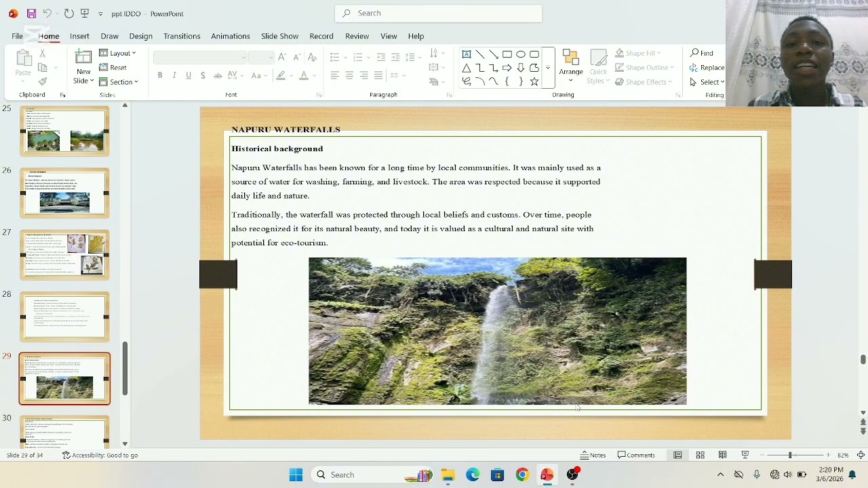Increase font size with A-up icon
Image resolution: width=868 pixels, height=488 pixels.
click(x=282, y=57)
